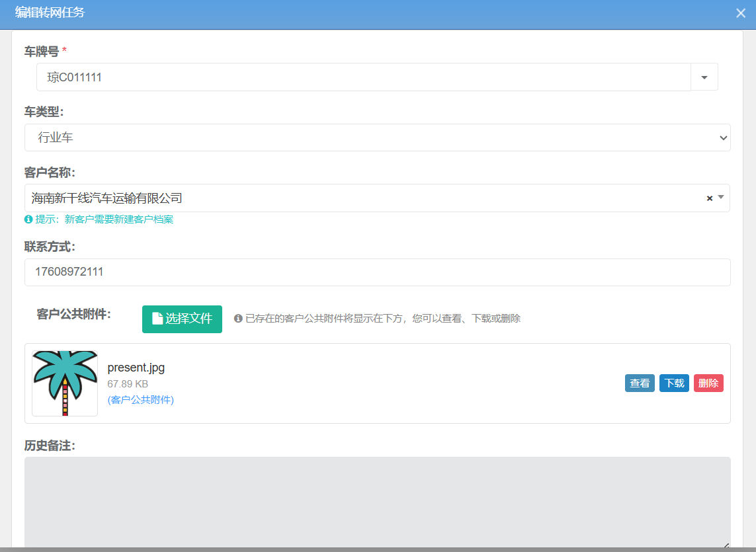The width and height of the screenshot is (756, 552).
Task: Click the gray info icon by attachment hint
Action: point(238,319)
